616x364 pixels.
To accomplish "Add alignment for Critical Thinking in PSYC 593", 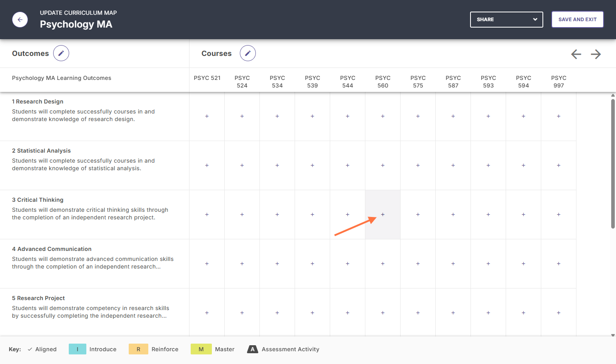I will pyautogui.click(x=488, y=215).
